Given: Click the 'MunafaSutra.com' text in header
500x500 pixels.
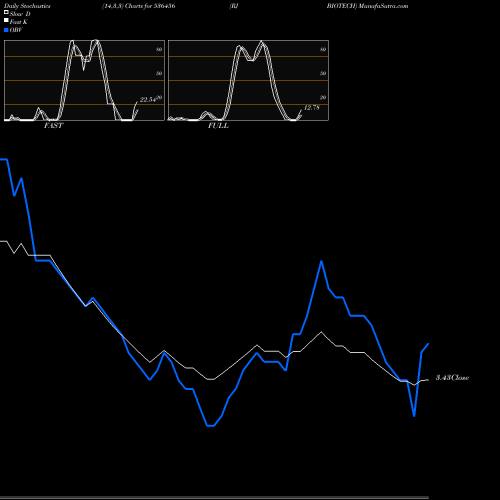Looking at the screenshot, I should coord(383,6).
